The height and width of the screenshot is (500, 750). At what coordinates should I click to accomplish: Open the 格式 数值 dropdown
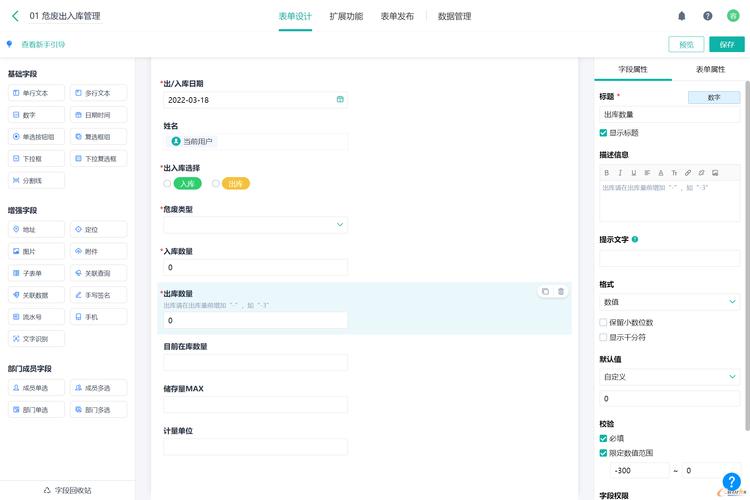point(669,301)
